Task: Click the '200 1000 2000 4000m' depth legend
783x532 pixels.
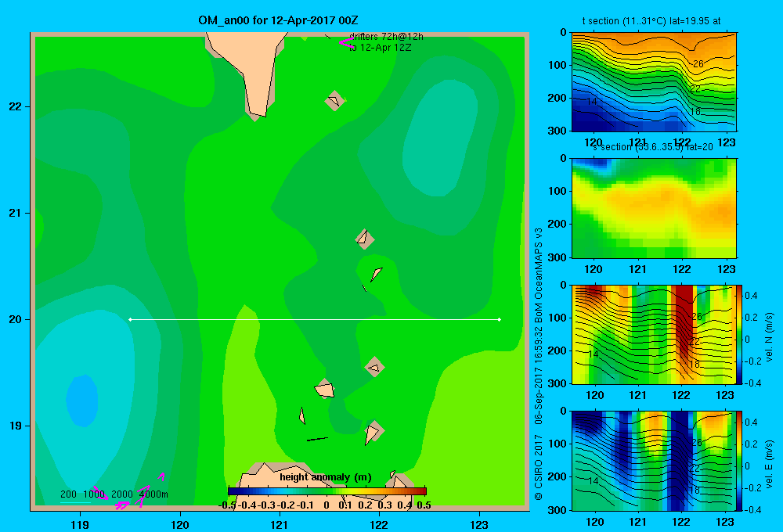Action: click(x=114, y=494)
